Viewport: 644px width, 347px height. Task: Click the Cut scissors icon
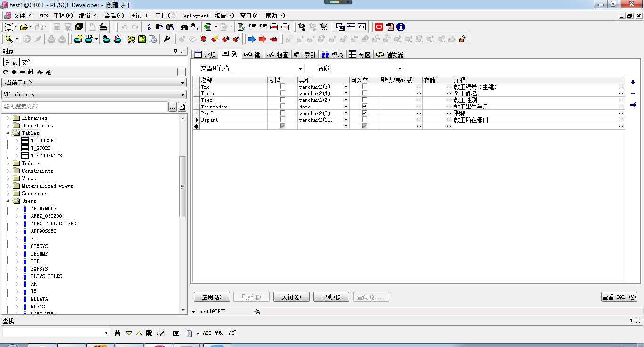[149, 27]
